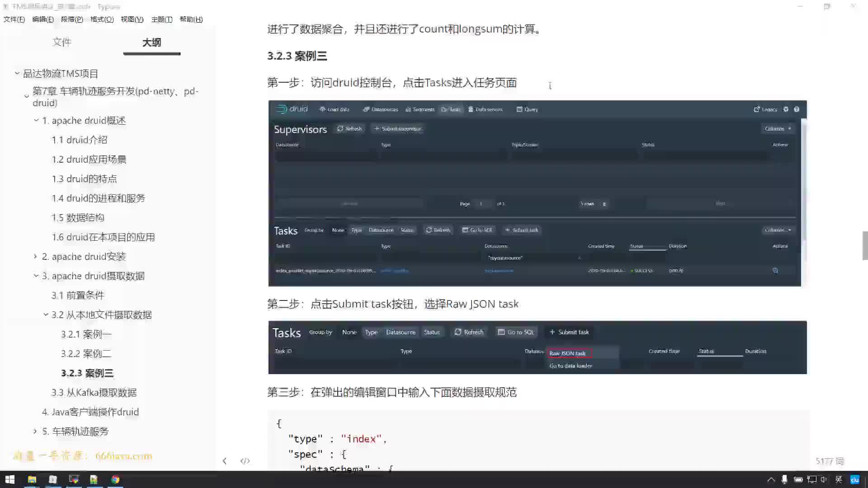Viewport: 868px width, 488px height.
Task: Expand 5. 车辆轨迹服务 section
Action: pyautogui.click(x=35, y=431)
